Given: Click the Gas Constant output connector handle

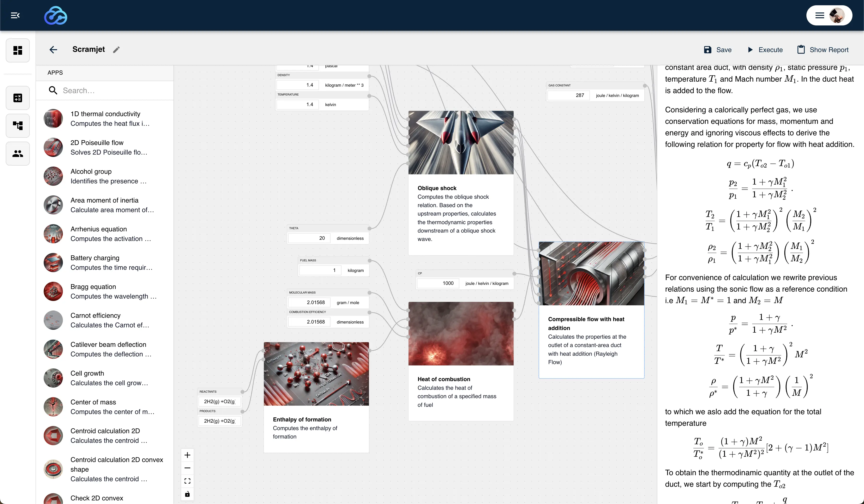Looking at the screenshot, I should click(645, 86).
